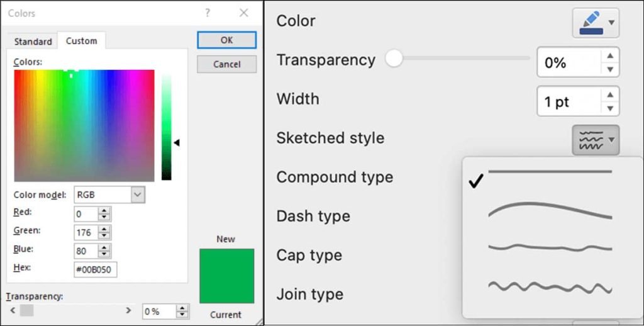Click the pen line color icon
644x326 pixels.
click(591, 23)
